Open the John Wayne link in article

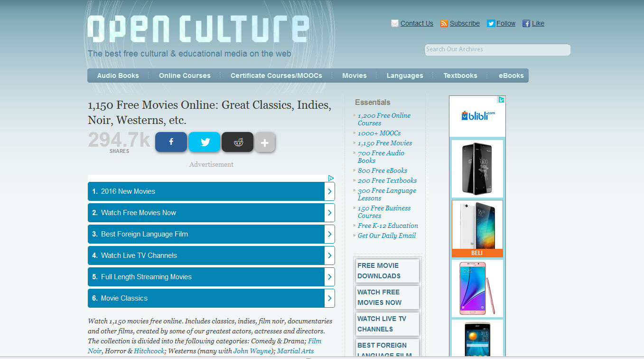point(252,351)
